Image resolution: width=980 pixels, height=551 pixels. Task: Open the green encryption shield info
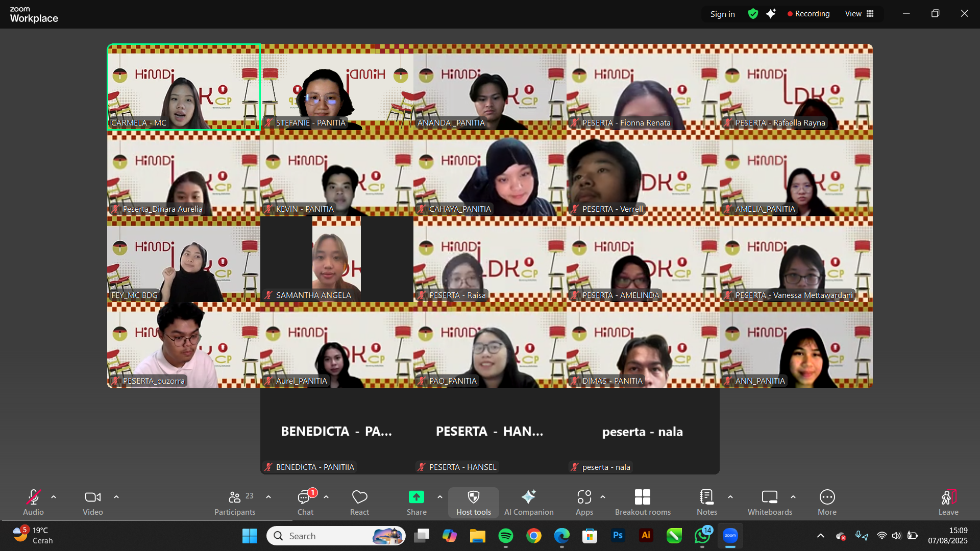[753, 14]
